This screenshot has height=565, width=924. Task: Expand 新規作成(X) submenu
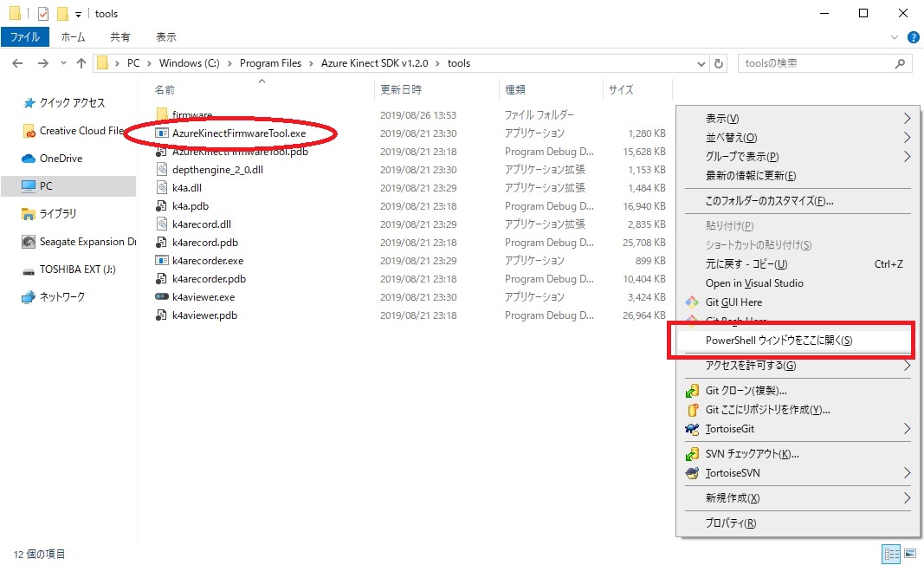(798, 498)
